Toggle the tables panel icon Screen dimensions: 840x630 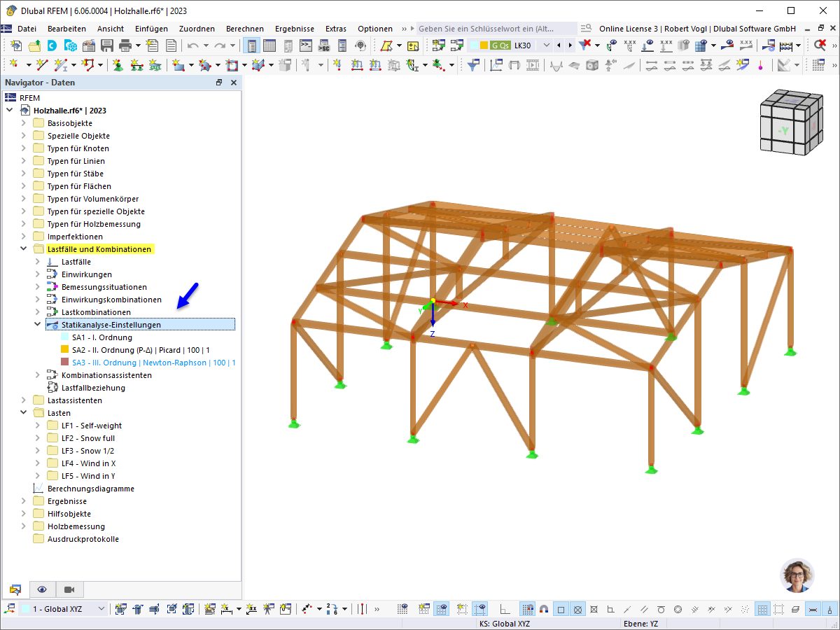(x=269, y=45)
